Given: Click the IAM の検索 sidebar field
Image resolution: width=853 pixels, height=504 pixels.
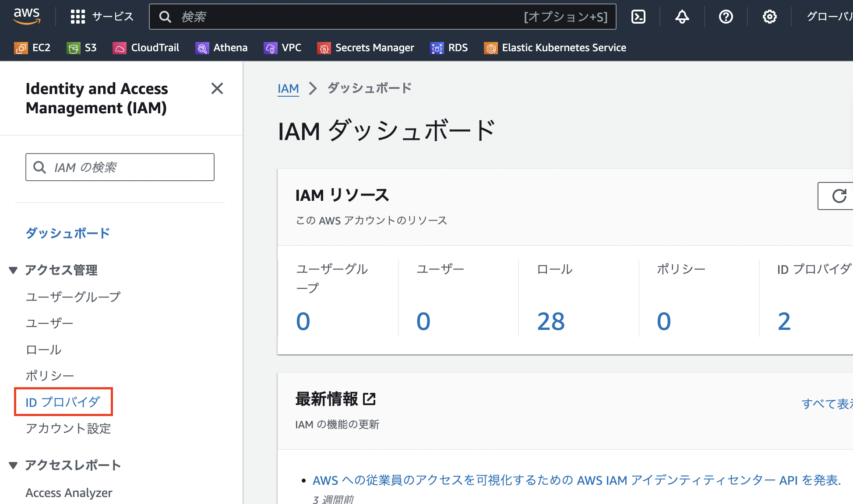Looking at the screenshot, I should tap(120, 167).
